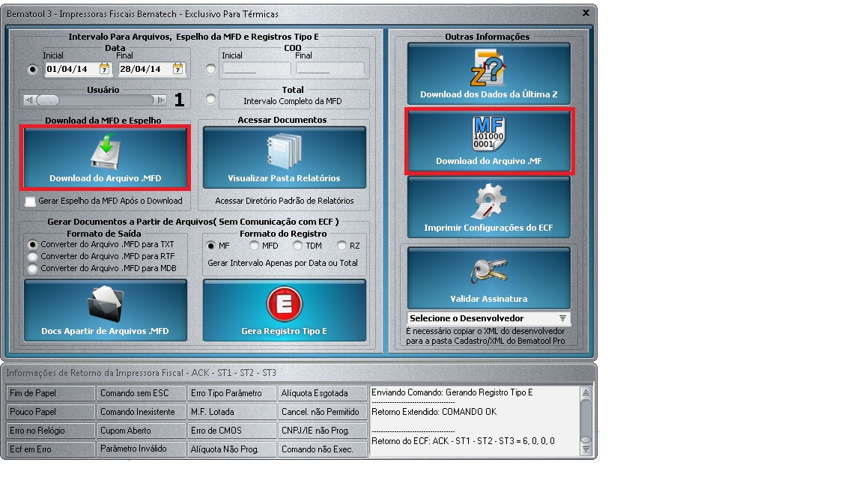Select MFD registro format radio

click(x=254, y=246)
